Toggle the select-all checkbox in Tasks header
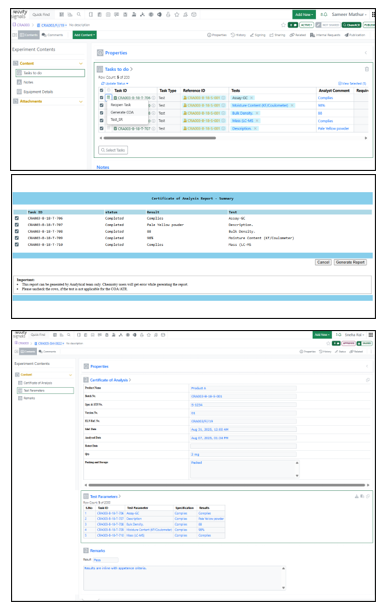385x609 pixels. click(x=102, y=90)
